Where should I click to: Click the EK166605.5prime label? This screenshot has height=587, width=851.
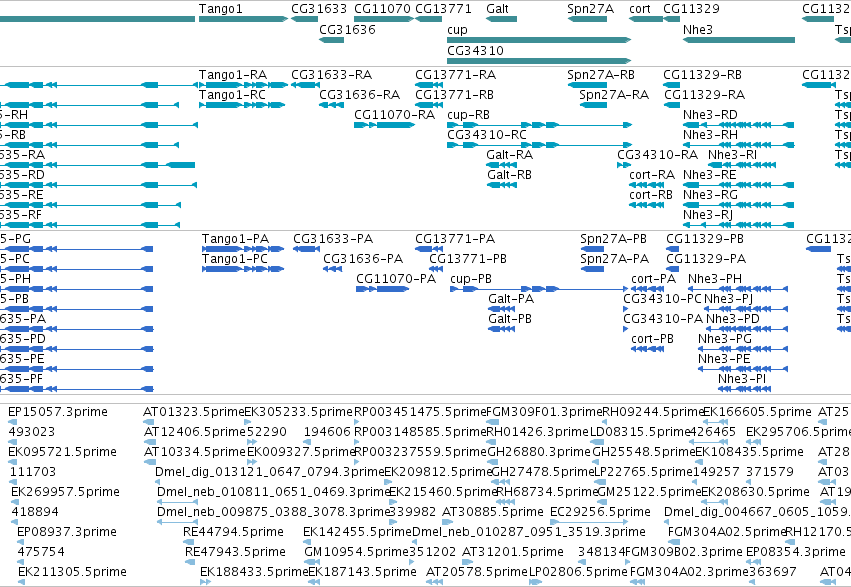[x=757, y=412]
